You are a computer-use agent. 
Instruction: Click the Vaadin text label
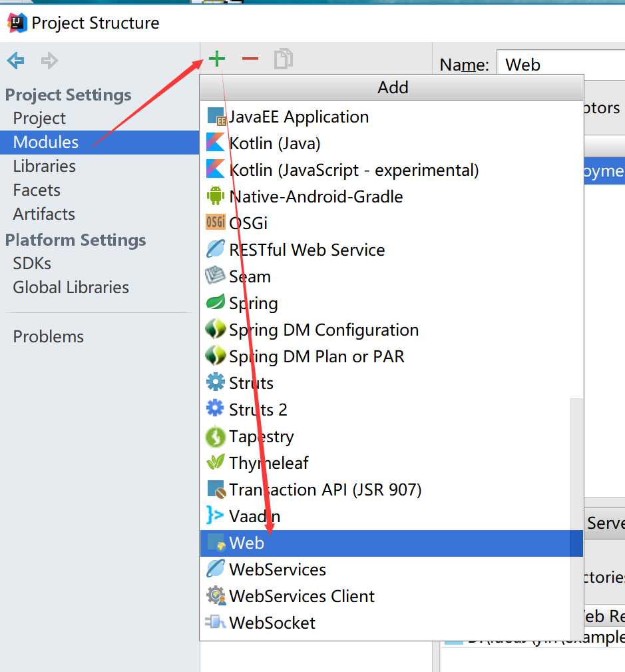tap(254, 516)
